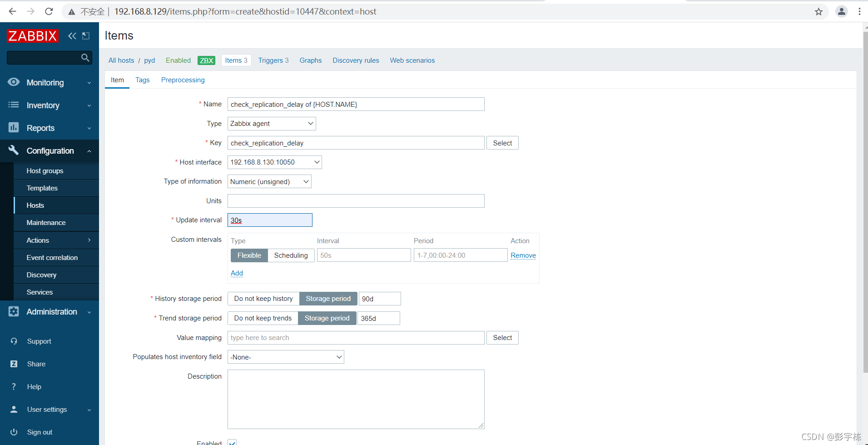Click the browser forward arrow
Viewport: 868px width, 445px height.
click(x=30, y=11)
